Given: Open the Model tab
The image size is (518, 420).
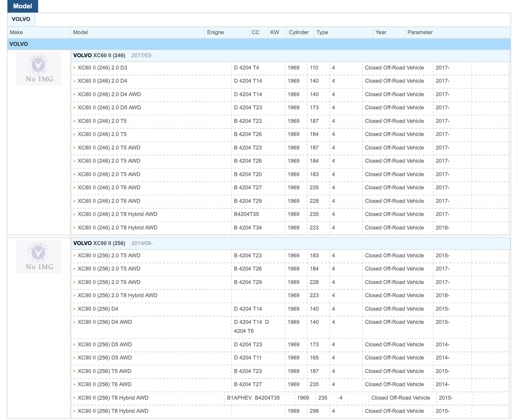Looking at the screenshot, I should coord(23,6).
